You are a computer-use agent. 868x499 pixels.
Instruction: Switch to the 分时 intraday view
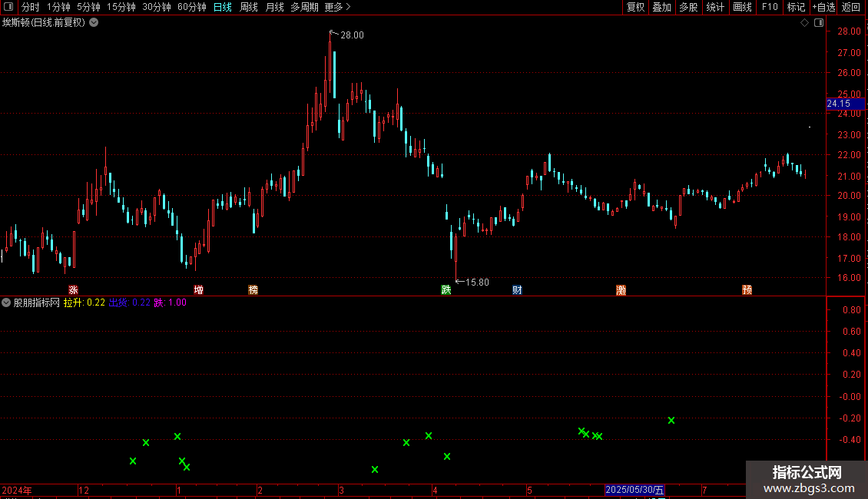point(30,7)
